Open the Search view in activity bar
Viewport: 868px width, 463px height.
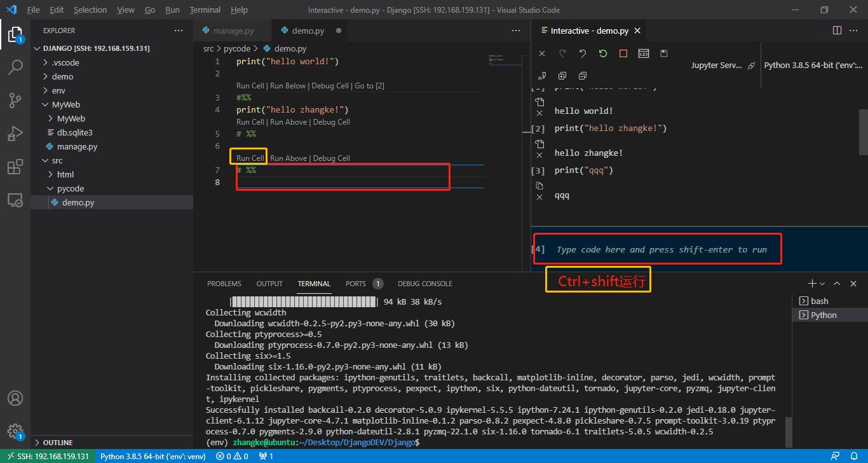[15, 67]
